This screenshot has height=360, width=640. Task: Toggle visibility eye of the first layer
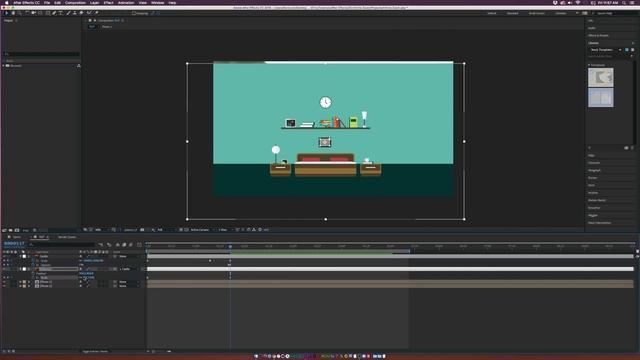4,256
